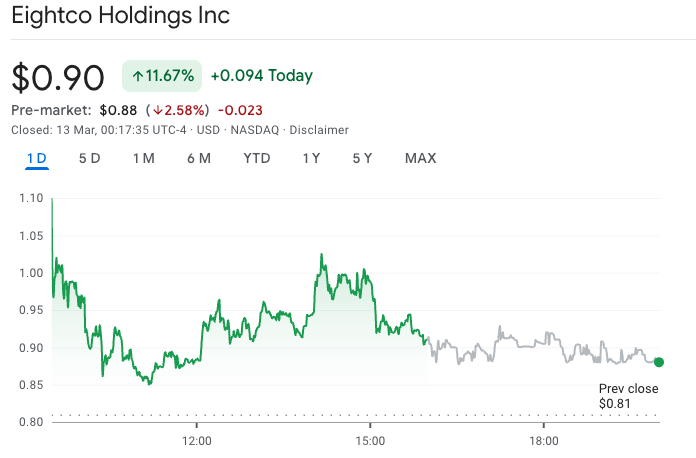The width and height of the screenshot is (696, 458).
Task: Click the 15:00 time axis marker
Action: 370,440
